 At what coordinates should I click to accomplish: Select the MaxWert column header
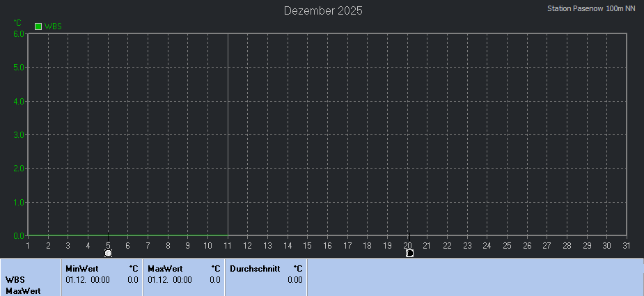(165, 268)
